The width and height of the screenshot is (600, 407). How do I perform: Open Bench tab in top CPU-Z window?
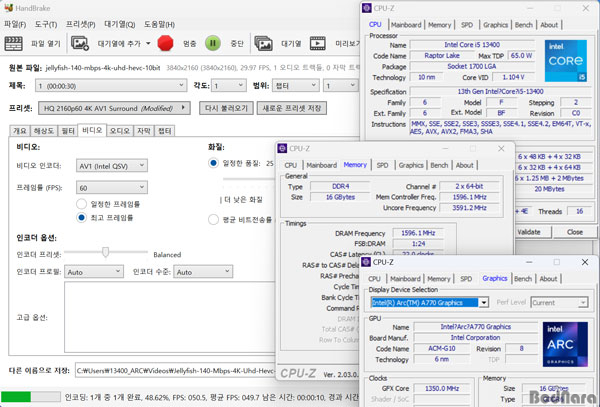click(523, 25)
